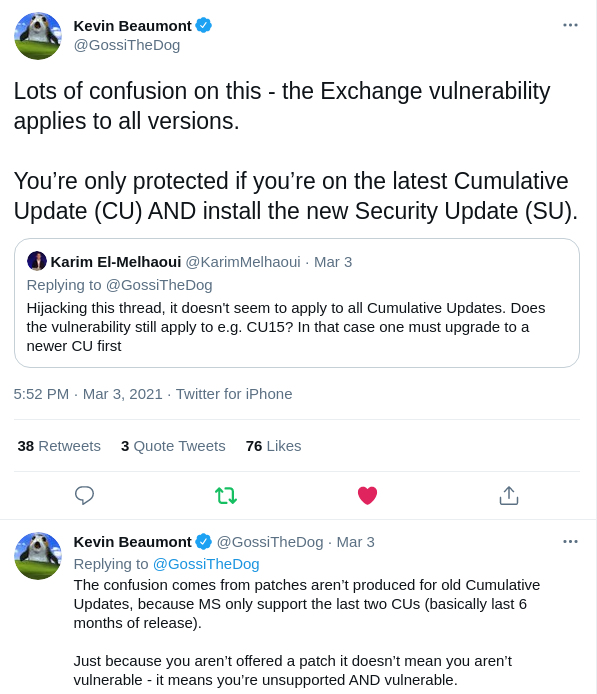Open the main tweet's three-dot menu
597x694 pixels.
point(570,25)
